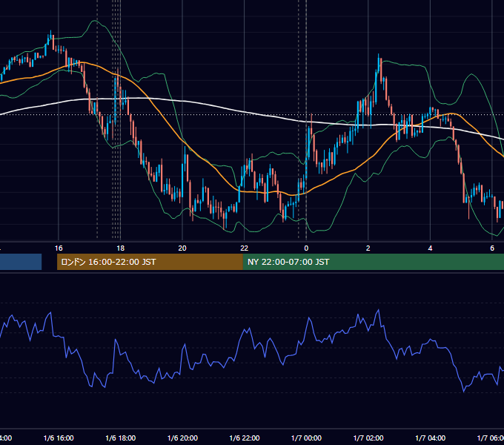Click the lower axis label 1/7 02:00

click(368, 438)
